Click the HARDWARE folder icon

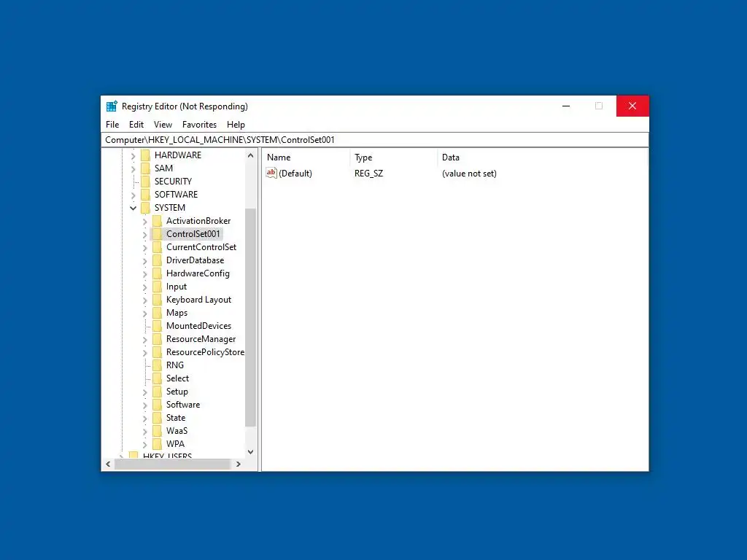coord(146,155)
